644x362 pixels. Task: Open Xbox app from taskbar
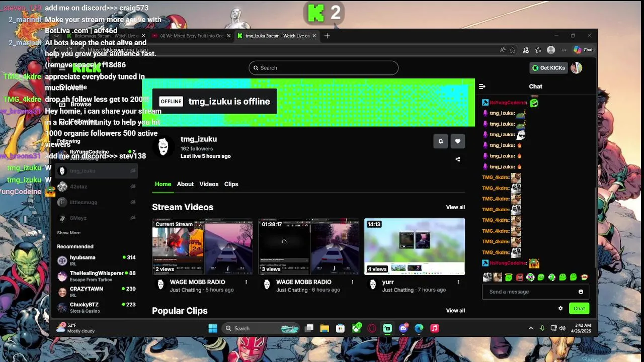pyautogui.click(x=356, y=328)
